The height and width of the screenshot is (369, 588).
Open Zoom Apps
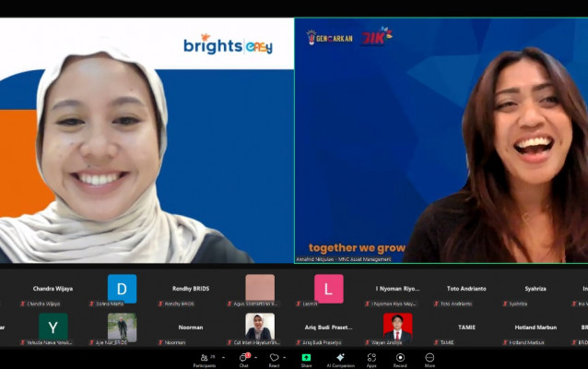371,360
